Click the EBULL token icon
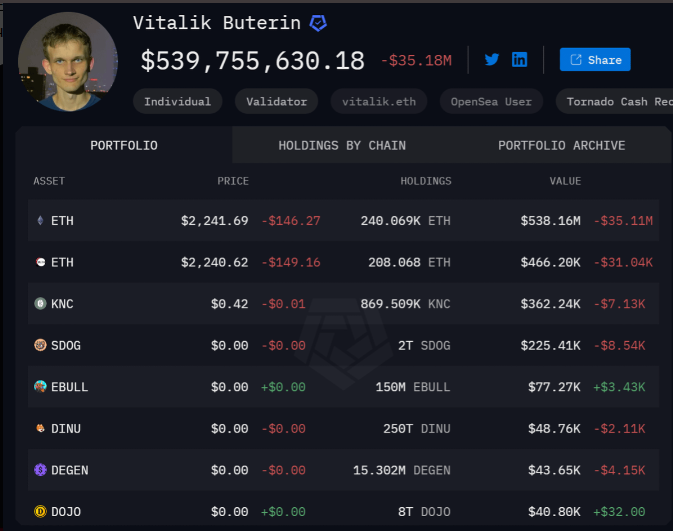Image resolution: width=673 pixels, height=531 pixels. point(40,387)
